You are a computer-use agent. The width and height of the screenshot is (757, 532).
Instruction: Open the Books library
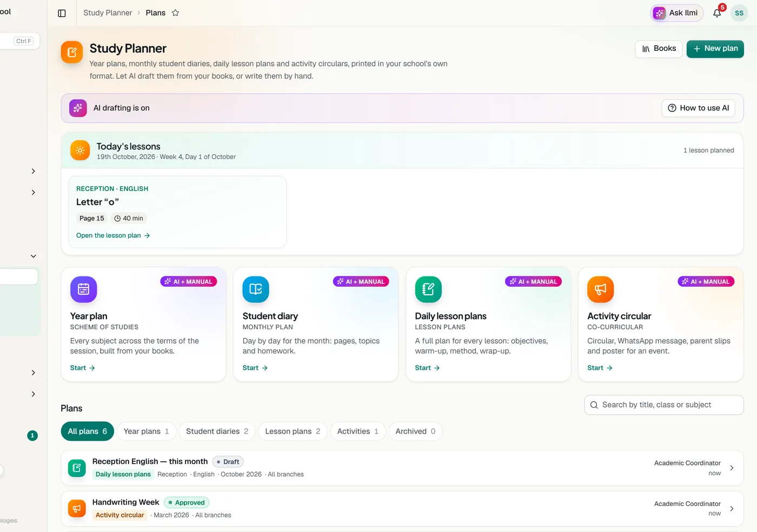click(x=659, y=49)
